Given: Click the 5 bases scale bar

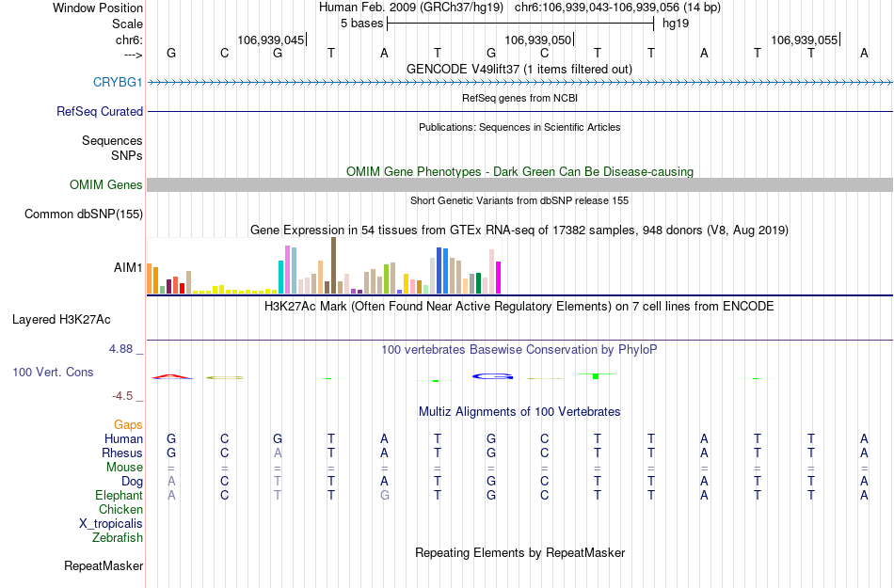Looking at the screenshot, I should click(520, 24).
